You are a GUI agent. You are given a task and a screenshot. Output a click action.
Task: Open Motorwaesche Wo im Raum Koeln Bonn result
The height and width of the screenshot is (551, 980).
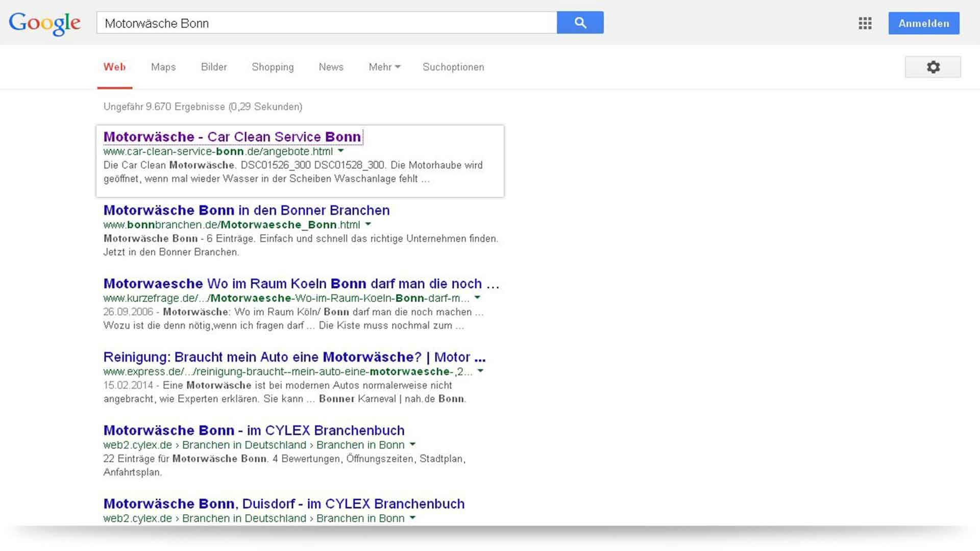click(x=301, y=284)
